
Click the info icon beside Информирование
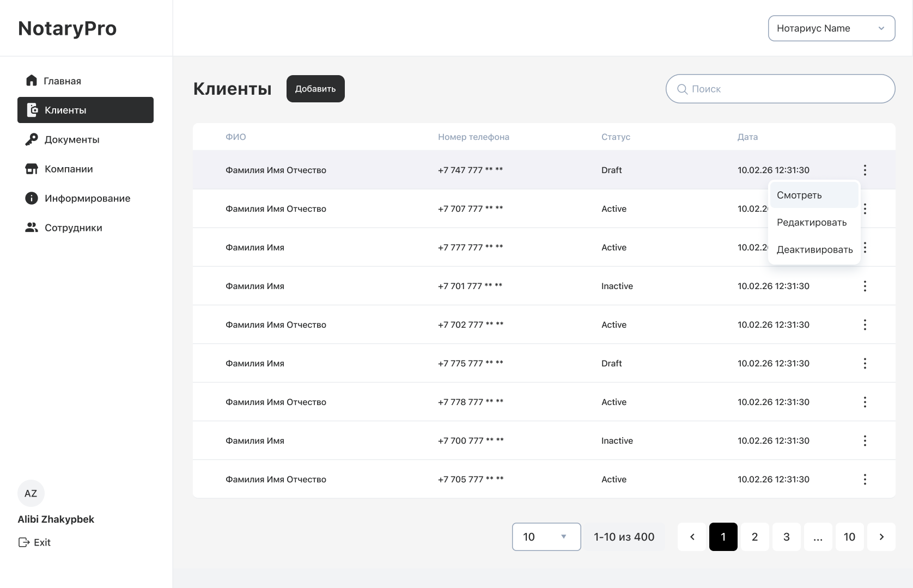[32, 198]
